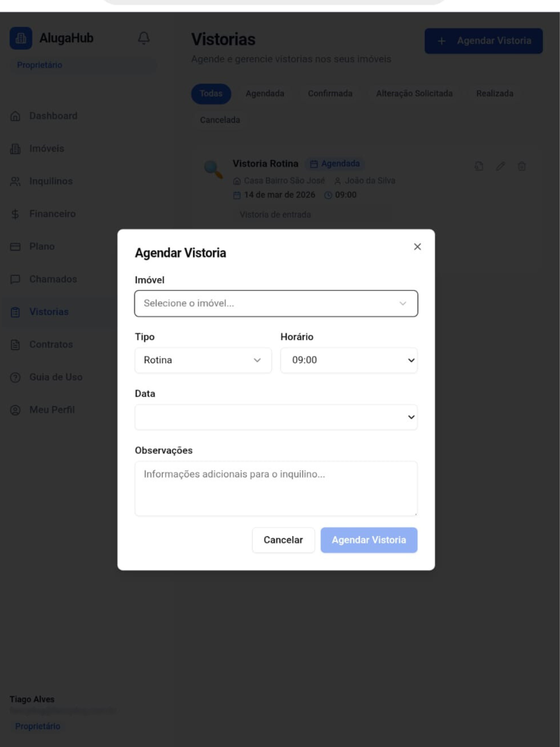Open the Data dropdown
The image size is (560, 747).
click(x=276, y=417)
